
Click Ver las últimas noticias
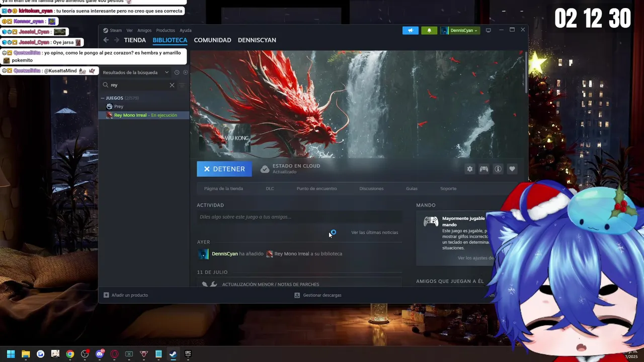(x=374, y=232)
